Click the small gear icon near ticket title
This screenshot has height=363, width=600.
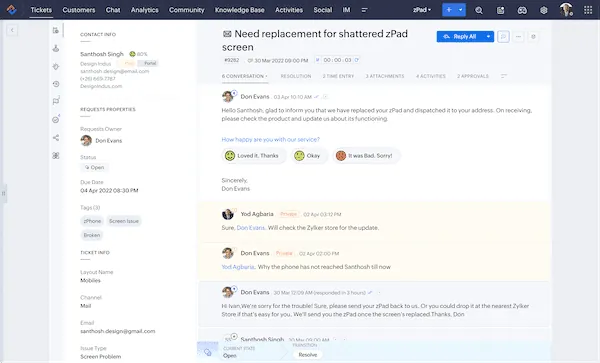coord(533,37)
